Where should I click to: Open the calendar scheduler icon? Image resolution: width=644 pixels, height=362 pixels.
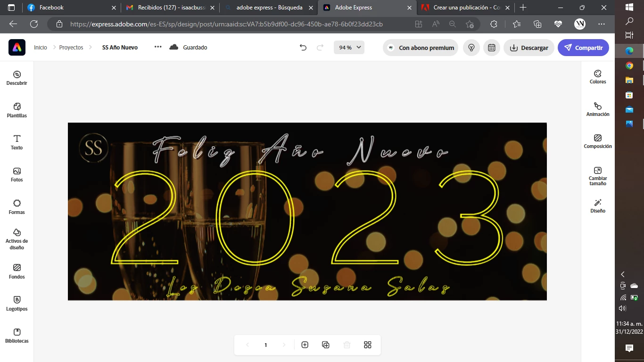click(x=492, y=48)
